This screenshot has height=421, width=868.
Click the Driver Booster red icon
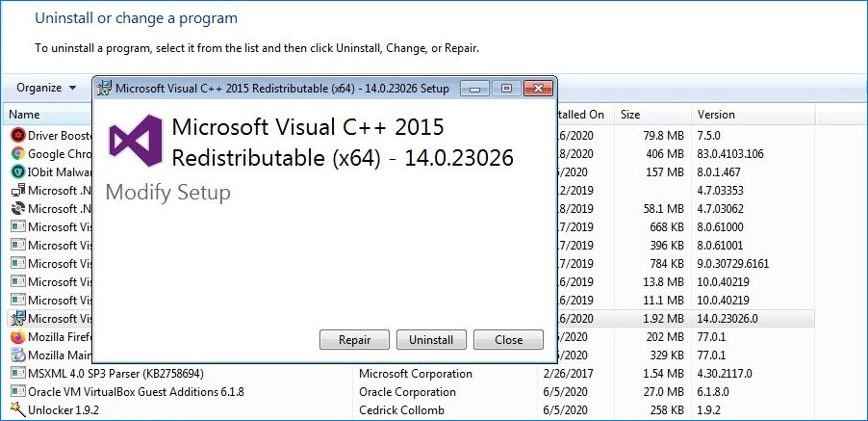[17, 135]
